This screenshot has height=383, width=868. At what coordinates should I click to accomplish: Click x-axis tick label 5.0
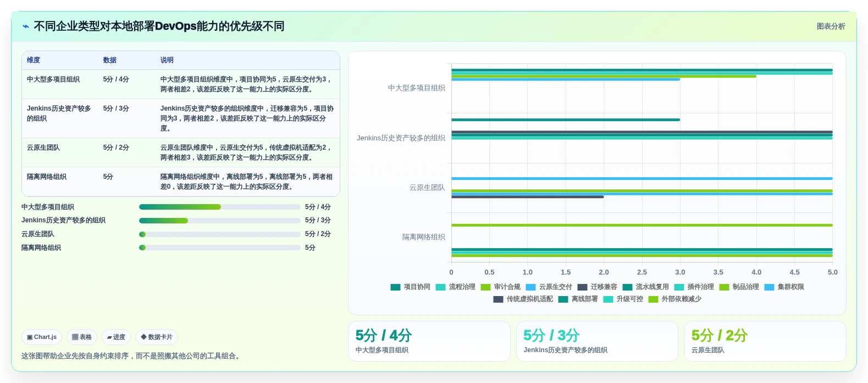pos(833,272)
